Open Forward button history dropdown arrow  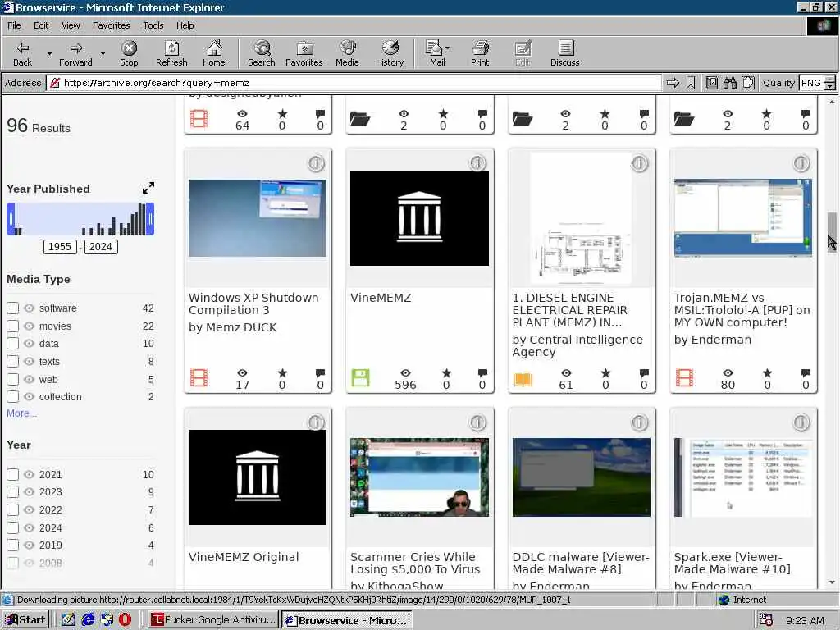tap(103, 53)
